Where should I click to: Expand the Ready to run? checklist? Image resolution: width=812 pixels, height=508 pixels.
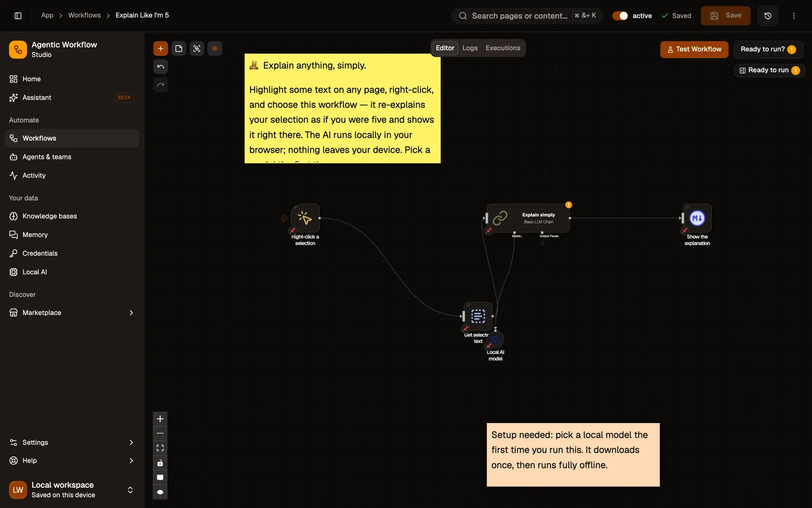tap(768, 49)
